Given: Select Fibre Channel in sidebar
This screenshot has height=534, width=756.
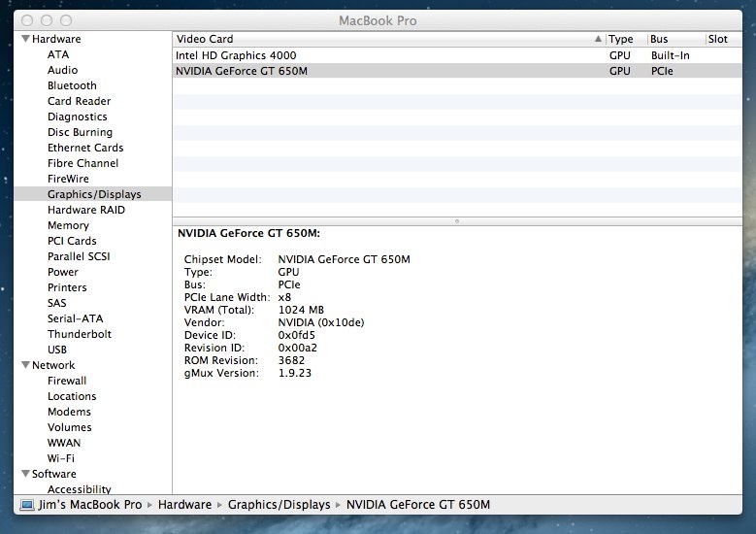Looking at the screenshot, I should click(x=82, y=163).
